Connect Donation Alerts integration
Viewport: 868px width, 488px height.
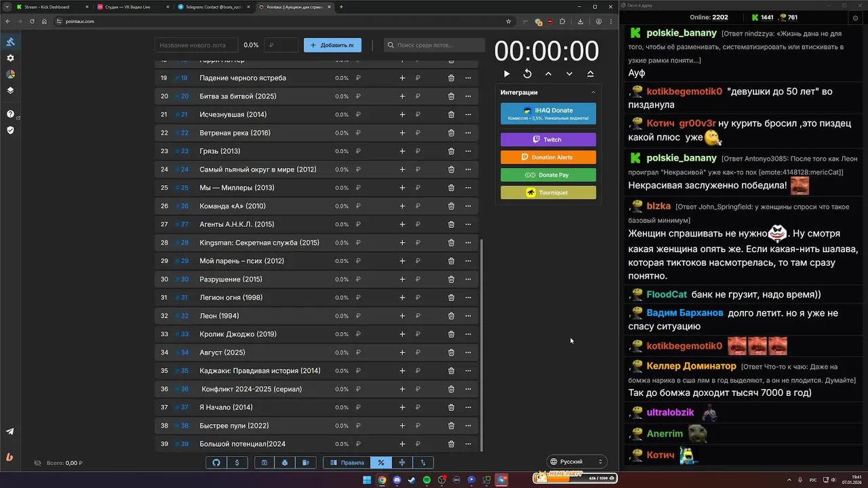click(548, 157)
